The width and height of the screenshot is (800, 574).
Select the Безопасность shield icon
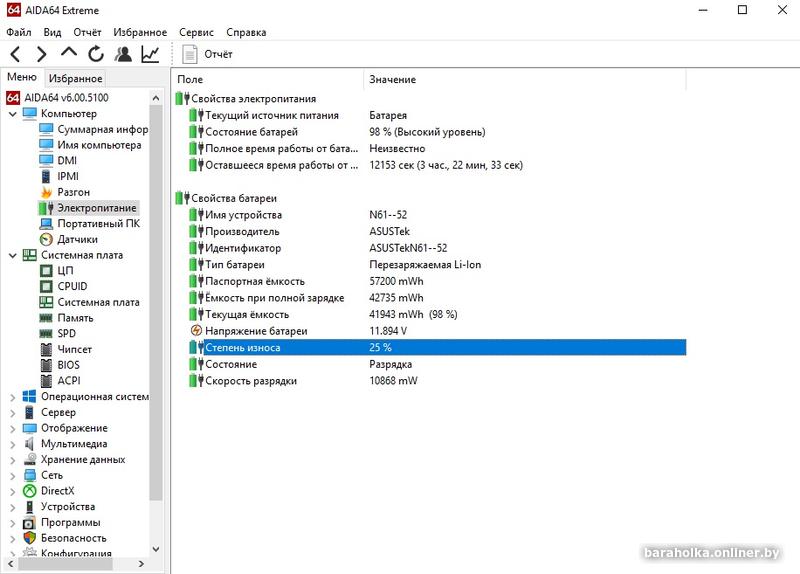click(x=30, y=538)
